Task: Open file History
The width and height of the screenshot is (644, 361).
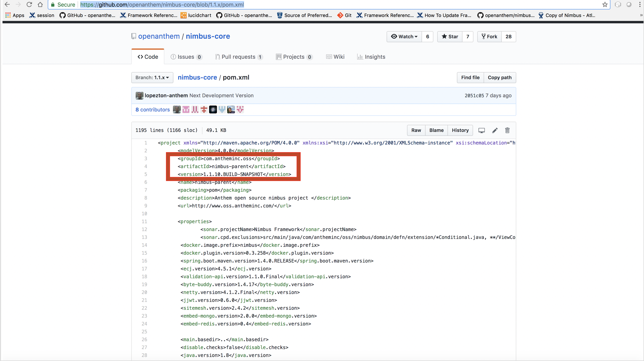Action: 460,130
